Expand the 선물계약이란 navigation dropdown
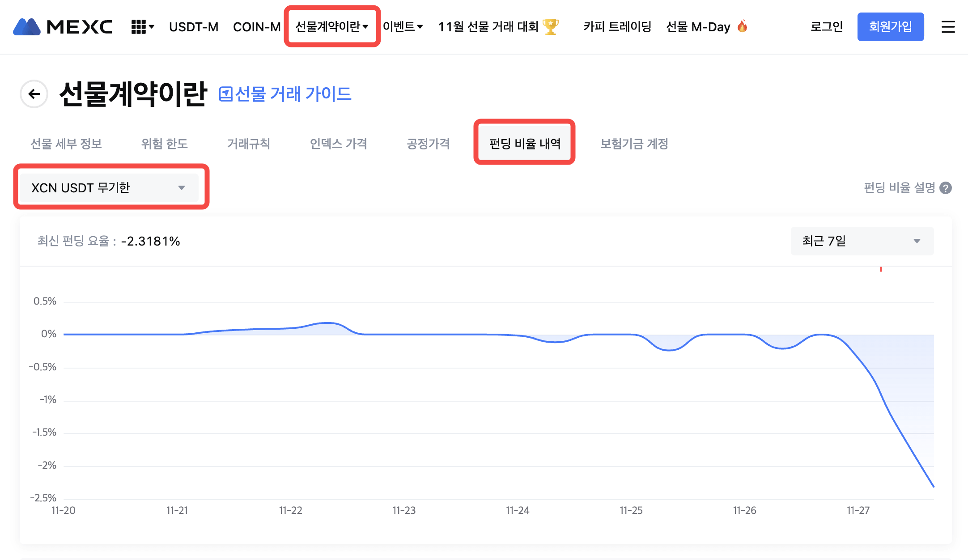Screen dimensions: 968x560 tap(332, 27)
